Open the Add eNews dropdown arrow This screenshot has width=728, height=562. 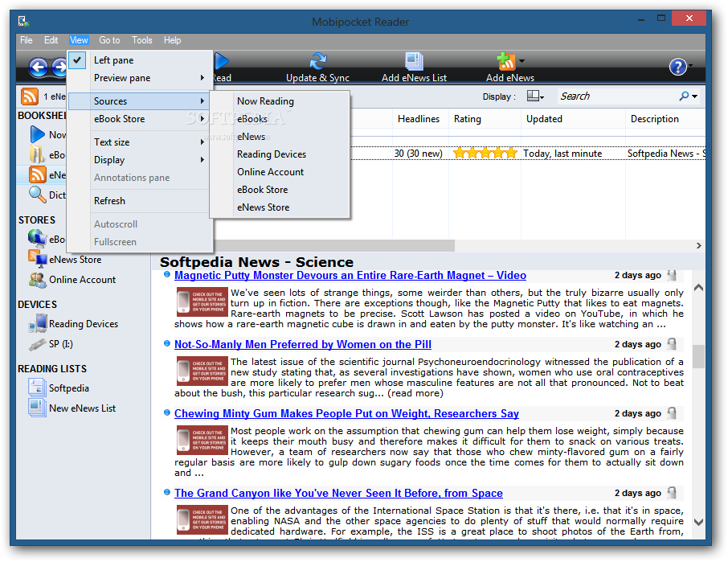[x=521, y=61]
